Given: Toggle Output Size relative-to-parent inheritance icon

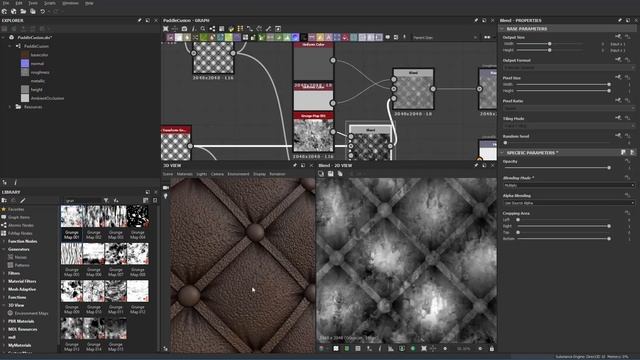Looking at the screenshot, I should pos(618,37).
